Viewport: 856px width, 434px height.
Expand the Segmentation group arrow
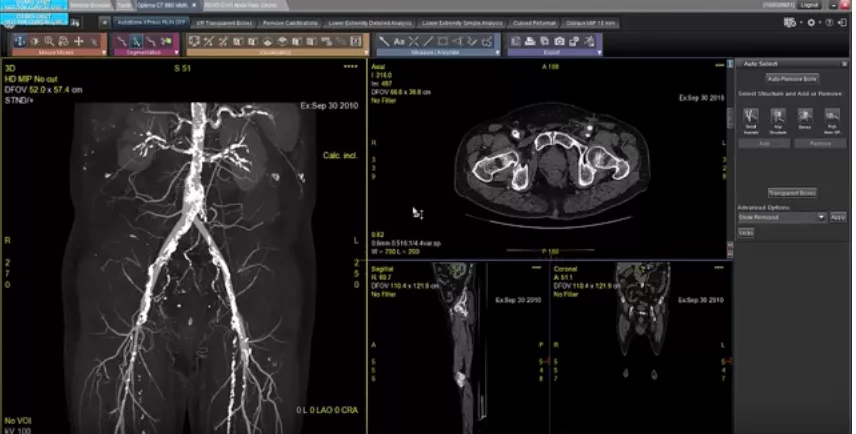[x=176, y=53]
